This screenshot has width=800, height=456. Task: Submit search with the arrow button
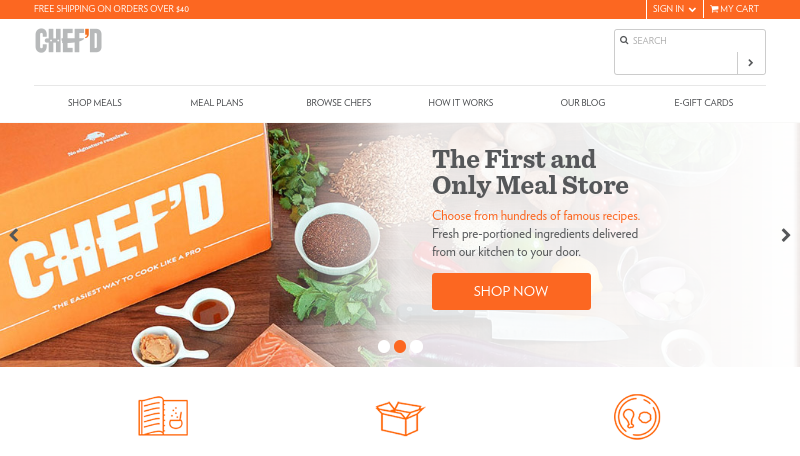coord(751,63)
